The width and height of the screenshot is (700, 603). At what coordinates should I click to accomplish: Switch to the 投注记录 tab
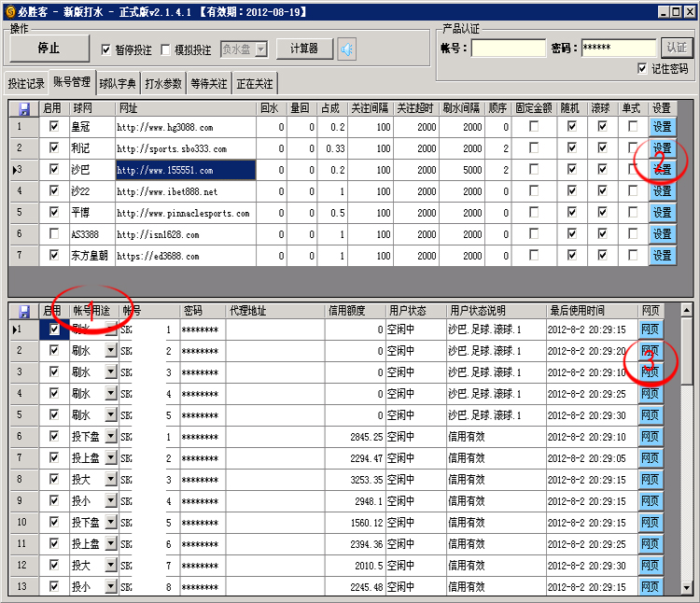(25, 83)
